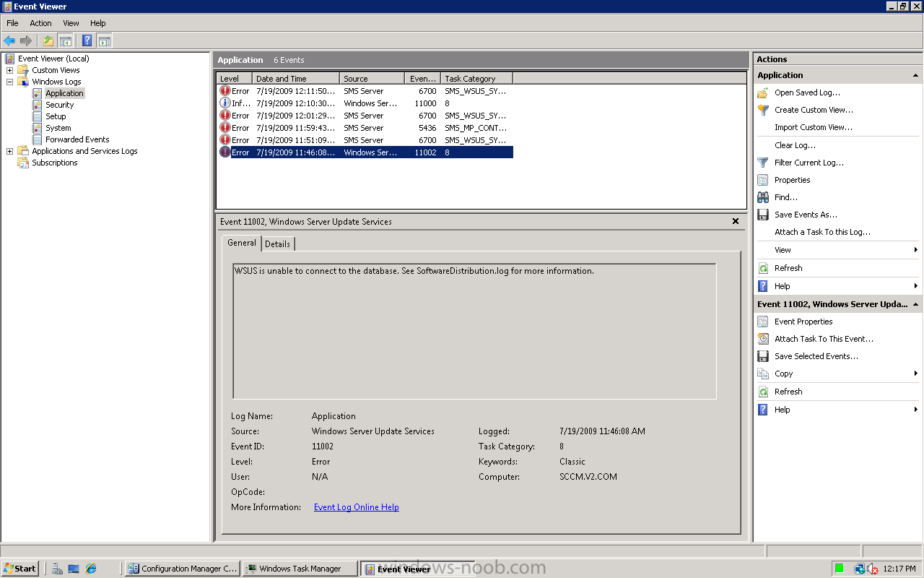924x578 pixels.
Task: Switch to Configuration Manager Console taskbar button
Action: [x=183, y=569]
